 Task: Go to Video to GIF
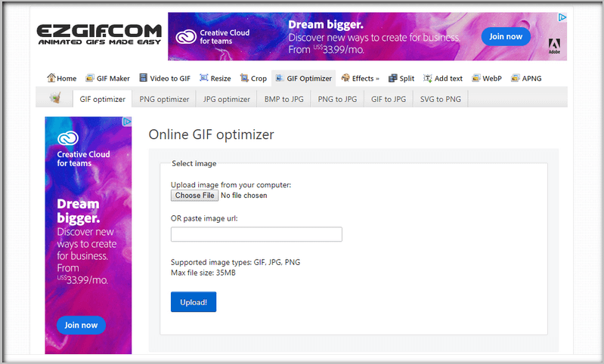(165, 78)
